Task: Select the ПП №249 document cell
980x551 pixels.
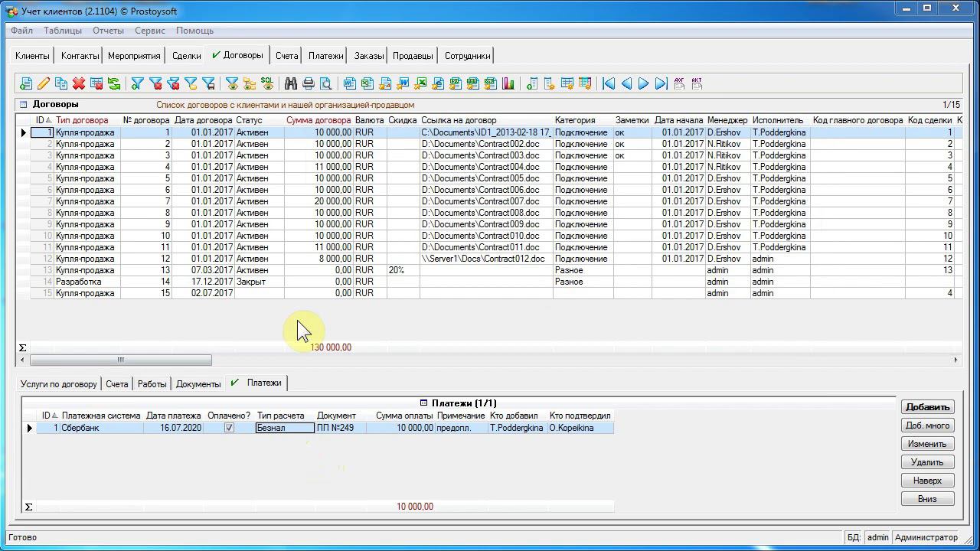Action: [341, 428]
